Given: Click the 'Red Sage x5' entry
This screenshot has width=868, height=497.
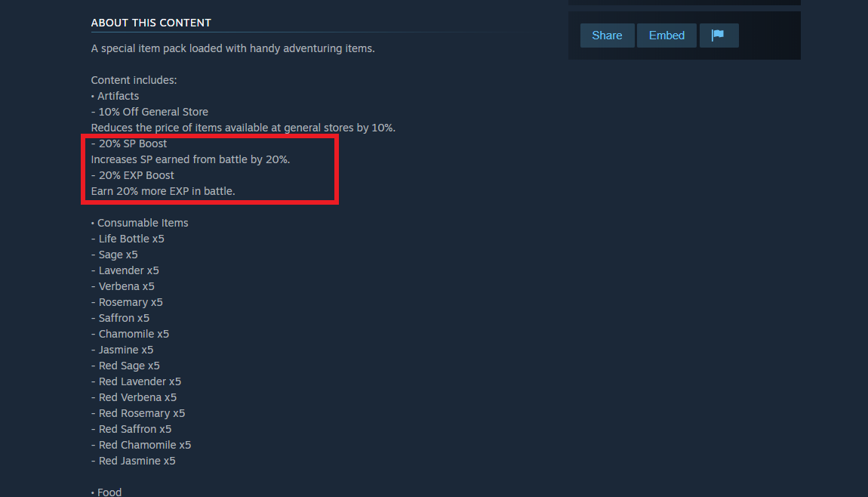Looking at the screenshot, I should (125, 366).
